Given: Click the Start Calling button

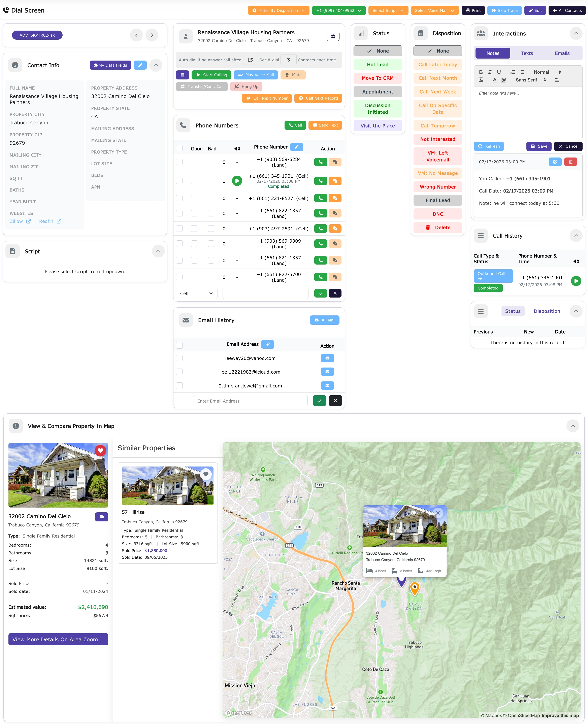Looking at the screenshot, I should pyautogui.click(x=211, y=75).
